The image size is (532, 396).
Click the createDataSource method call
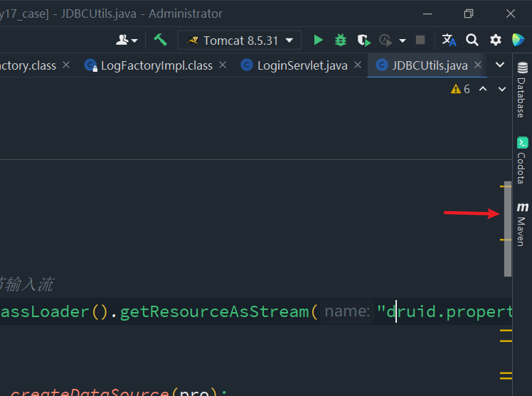[90, 392]
